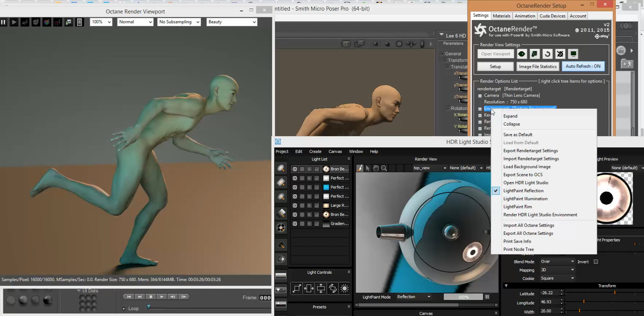Click the Poser timeline scrubber marker

click(149, 307)
